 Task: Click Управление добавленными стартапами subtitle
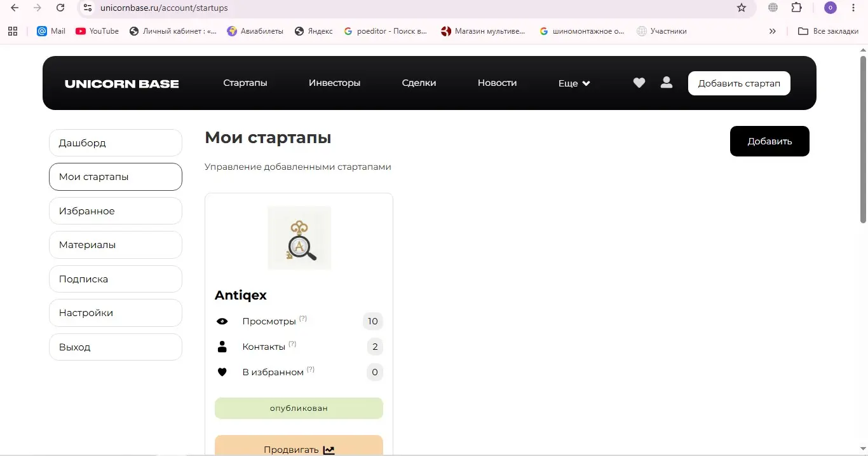[x=298, y=167]
